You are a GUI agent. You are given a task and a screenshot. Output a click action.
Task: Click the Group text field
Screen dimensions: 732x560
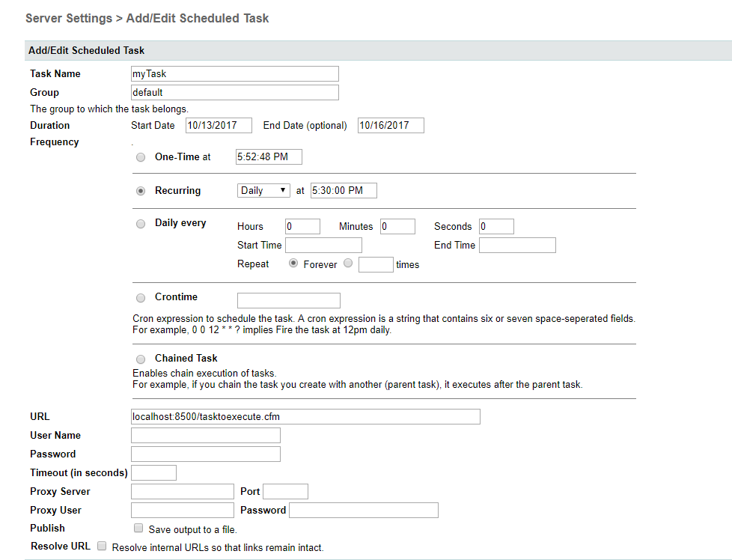click(x=234, y=92)
